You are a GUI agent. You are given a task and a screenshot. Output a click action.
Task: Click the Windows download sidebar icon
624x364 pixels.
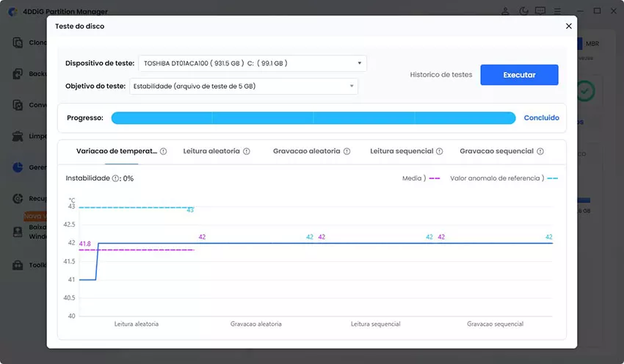click(x=18, y=232)
